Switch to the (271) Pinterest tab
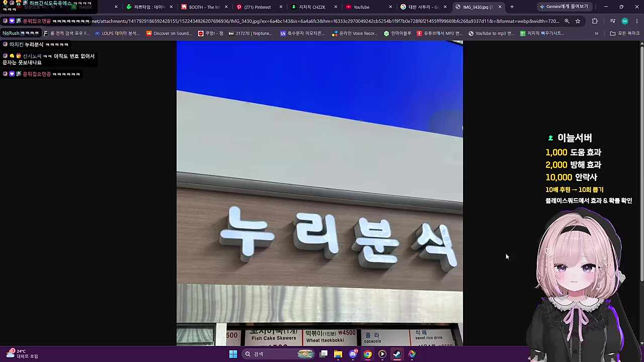This screenshot has height=362, width=644. [x=257, y=7]
